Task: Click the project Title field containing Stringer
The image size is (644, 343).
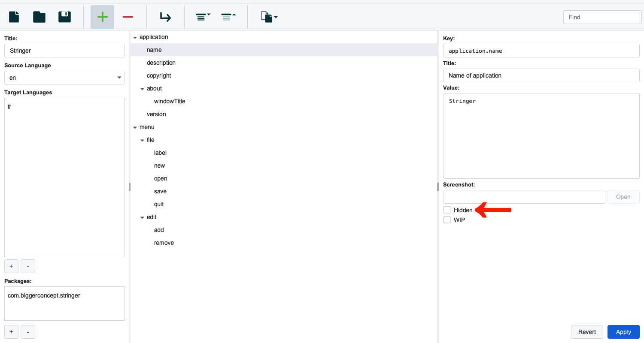Action: click(64, 51)
